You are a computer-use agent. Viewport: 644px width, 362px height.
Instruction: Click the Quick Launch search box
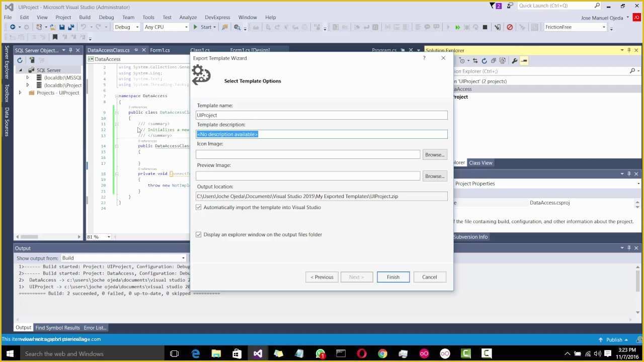pos(559,6)
